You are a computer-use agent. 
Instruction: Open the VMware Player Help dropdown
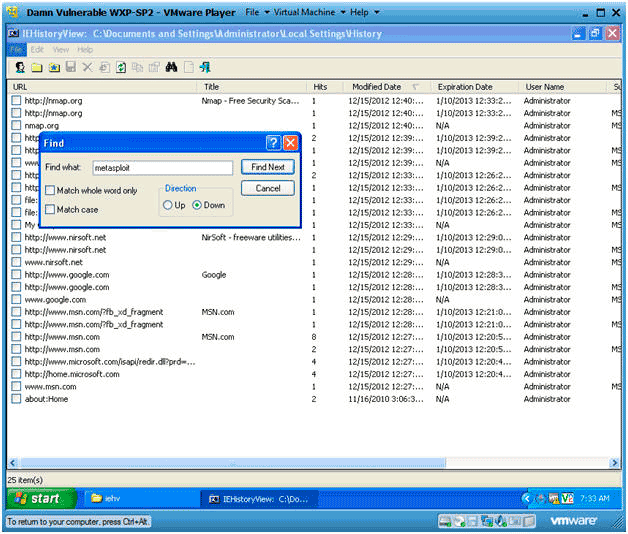coord(364,12)
